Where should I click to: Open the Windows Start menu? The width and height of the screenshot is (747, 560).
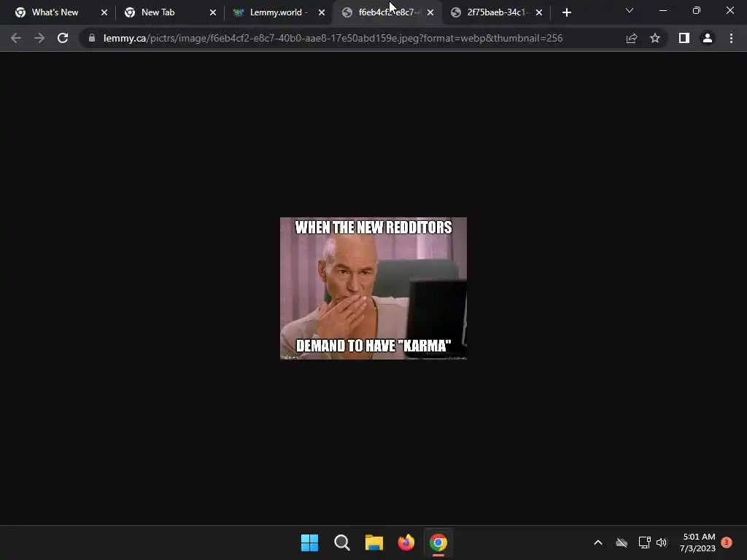309,542
